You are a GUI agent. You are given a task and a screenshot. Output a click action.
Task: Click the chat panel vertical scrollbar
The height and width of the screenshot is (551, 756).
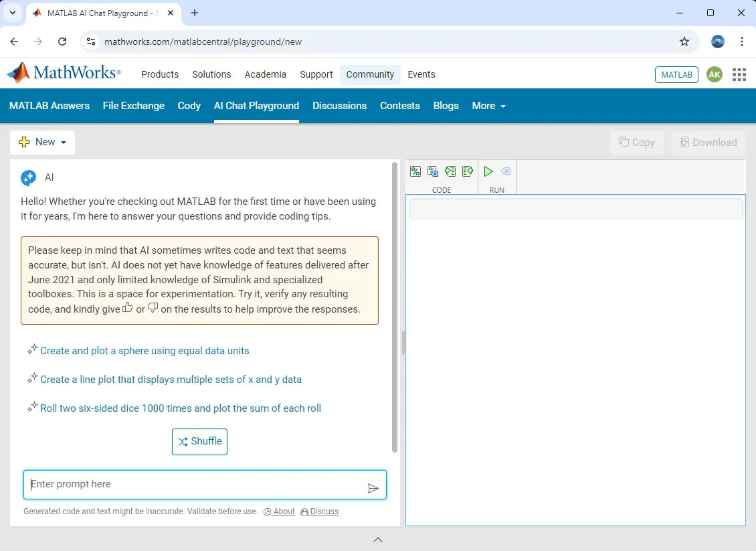395,307
